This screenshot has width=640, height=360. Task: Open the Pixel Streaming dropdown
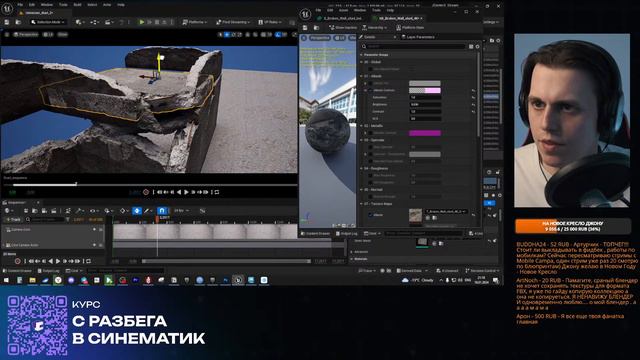point(234,22)
